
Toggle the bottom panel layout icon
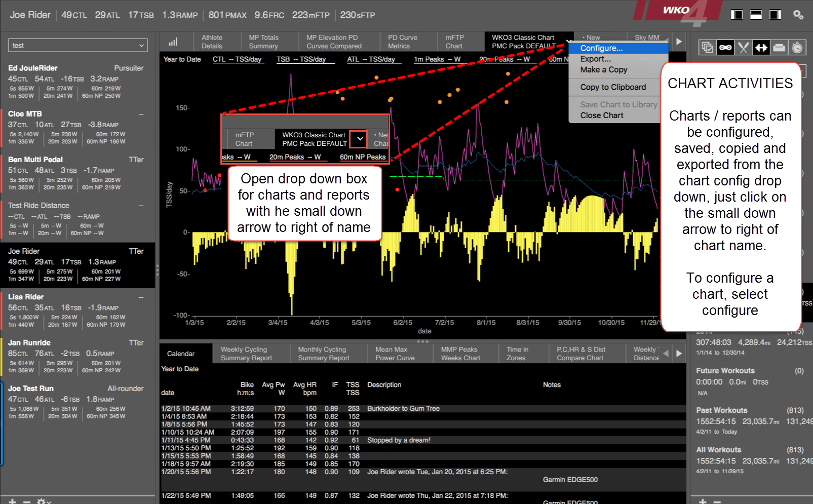click(756, 15)
